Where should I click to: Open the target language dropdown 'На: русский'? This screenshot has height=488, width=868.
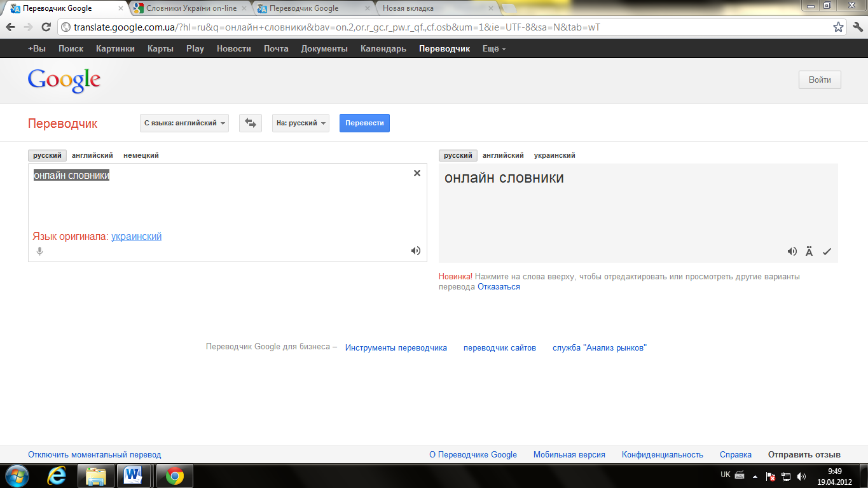pyautogui.click(x=301, y=123)
